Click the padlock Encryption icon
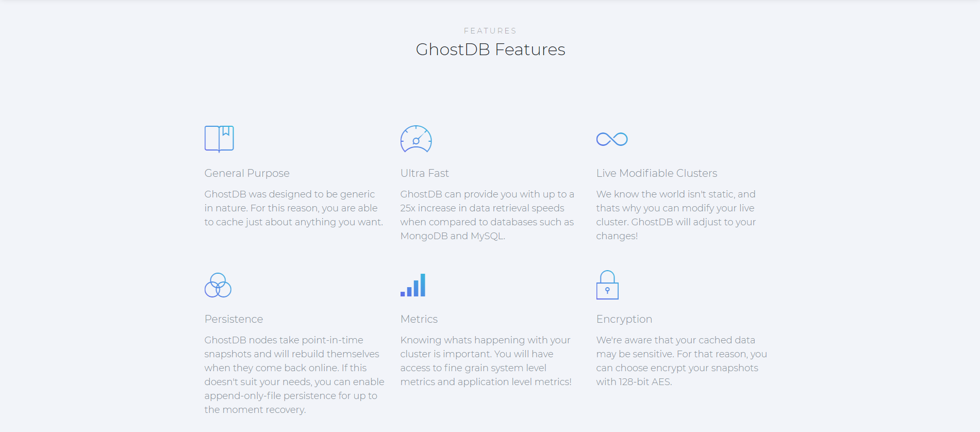Screen dimensions: 980x432 click(x=607, y=285)
